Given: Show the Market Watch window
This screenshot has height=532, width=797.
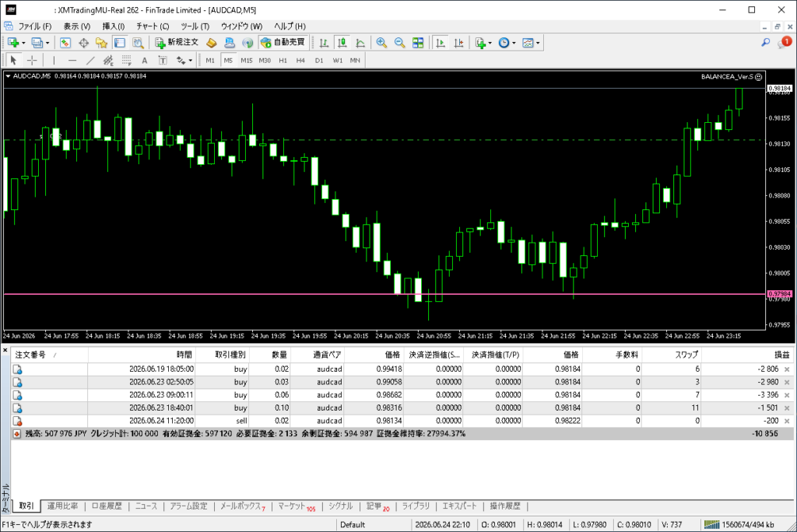Looking at the screenshot, I should tap(65, 43).
